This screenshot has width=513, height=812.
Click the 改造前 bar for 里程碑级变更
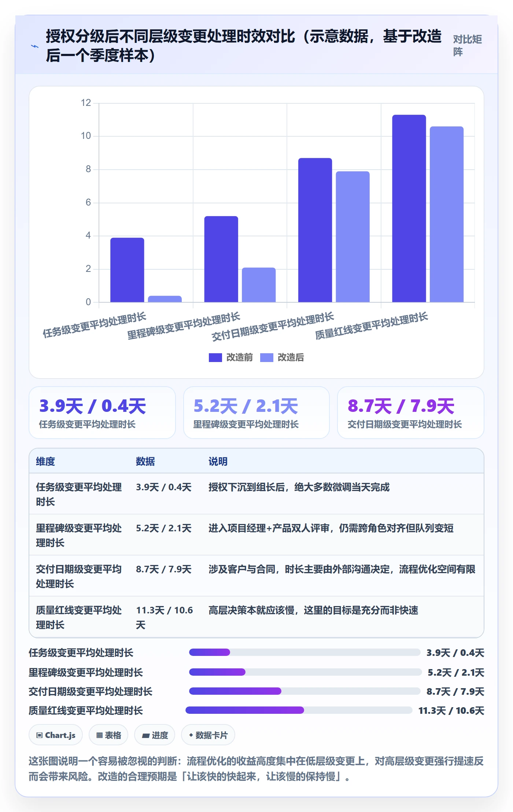221,259
